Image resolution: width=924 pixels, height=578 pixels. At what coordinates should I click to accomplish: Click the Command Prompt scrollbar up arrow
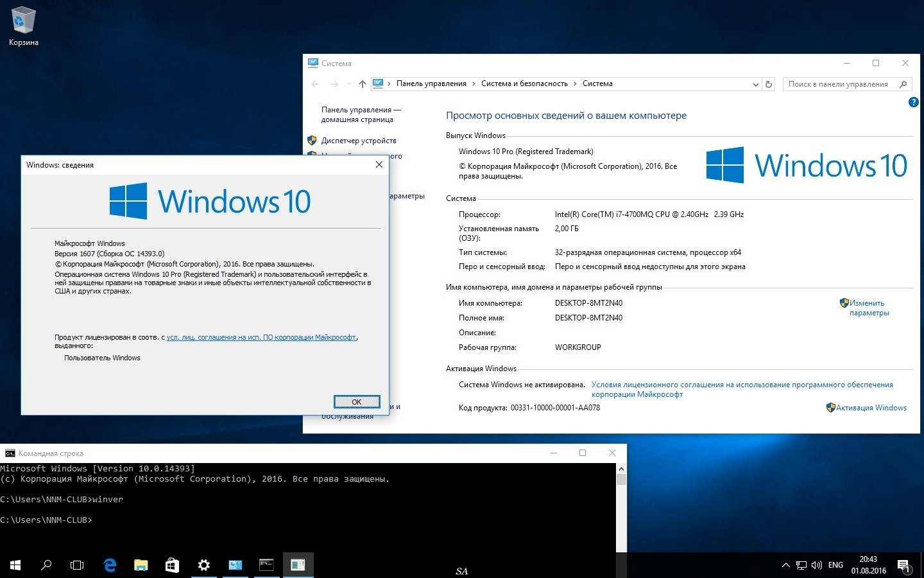pos(621,468)
